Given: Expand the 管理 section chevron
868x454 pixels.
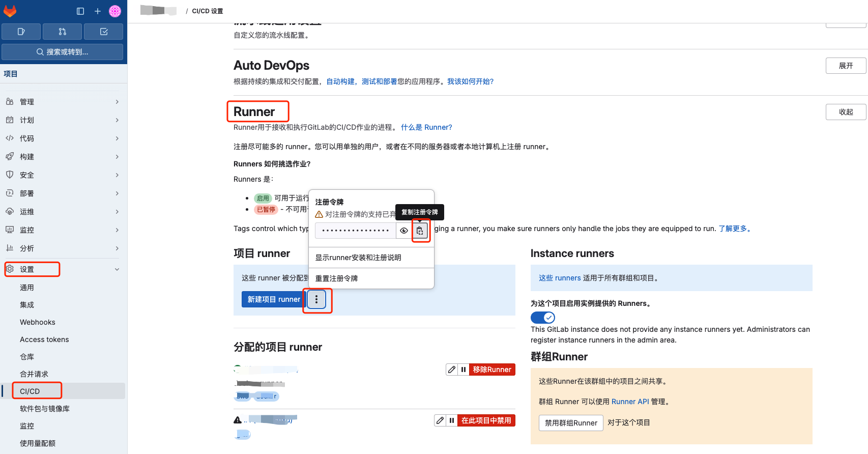Looking at the screenshot, I should pyautogui.click(x=117, y=102).
